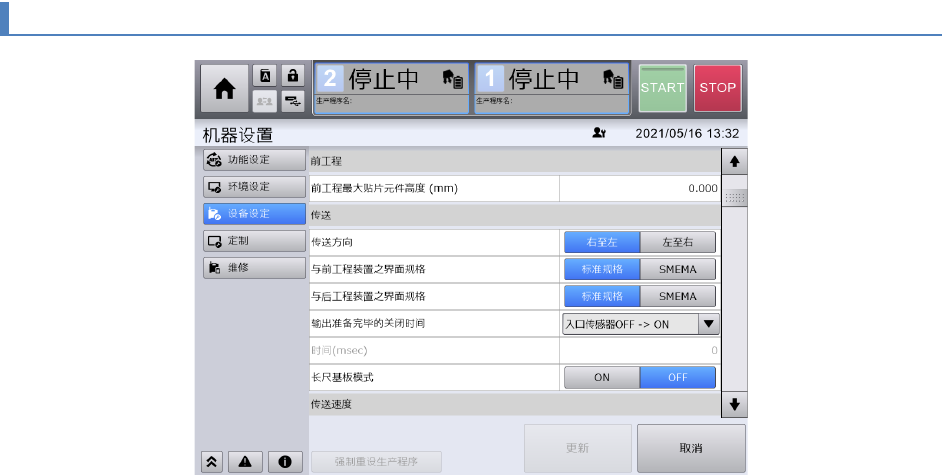The width and height of the screenshot is (942, 475).
Task: Click the scrollbar up arrow
Action: [x=734, y=162]
